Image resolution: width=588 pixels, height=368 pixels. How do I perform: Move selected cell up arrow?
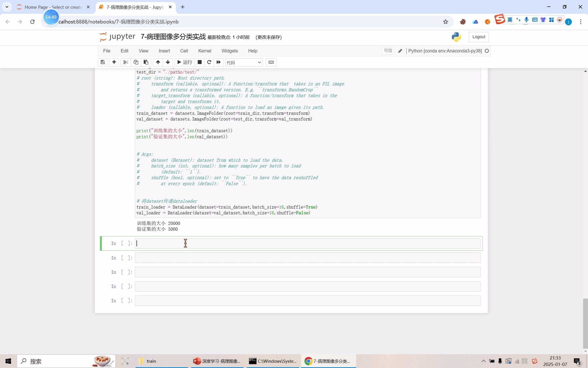click(158, 62)
